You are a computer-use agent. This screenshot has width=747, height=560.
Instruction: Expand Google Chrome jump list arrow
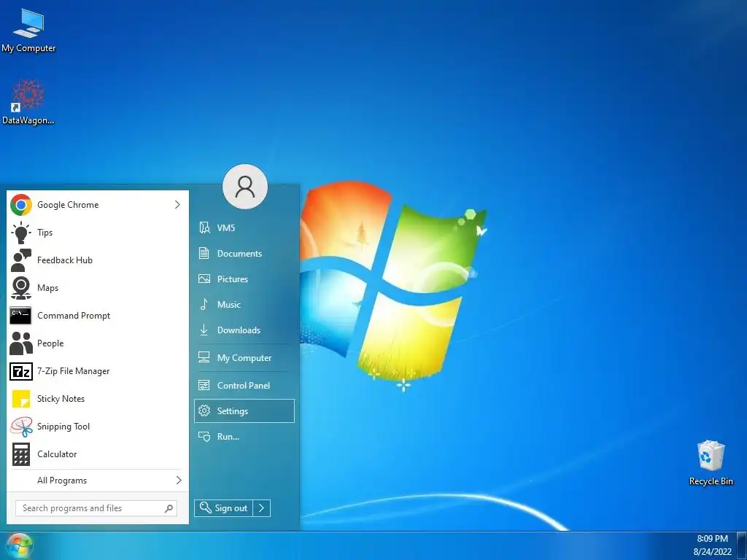[177, 205]
